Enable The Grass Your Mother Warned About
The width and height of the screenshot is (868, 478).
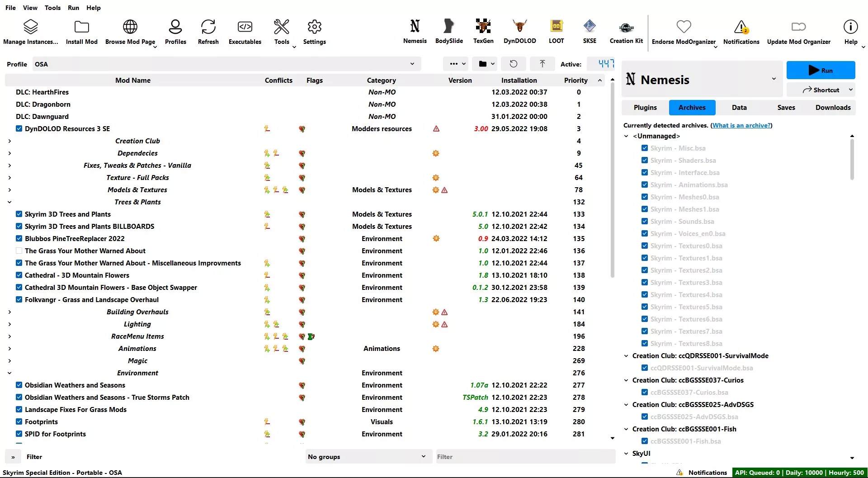19,251
